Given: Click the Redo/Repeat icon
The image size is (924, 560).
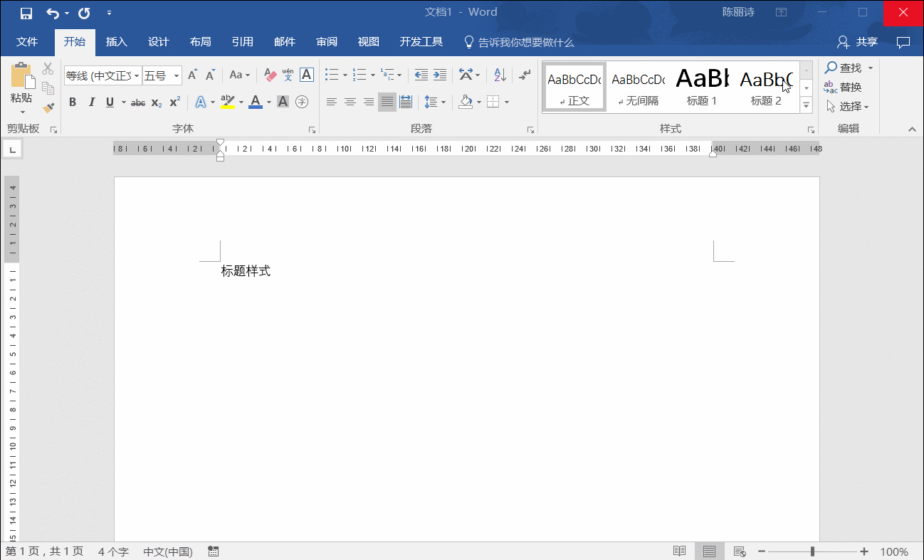Looking at the screenshot, I should tap(84, 13).
